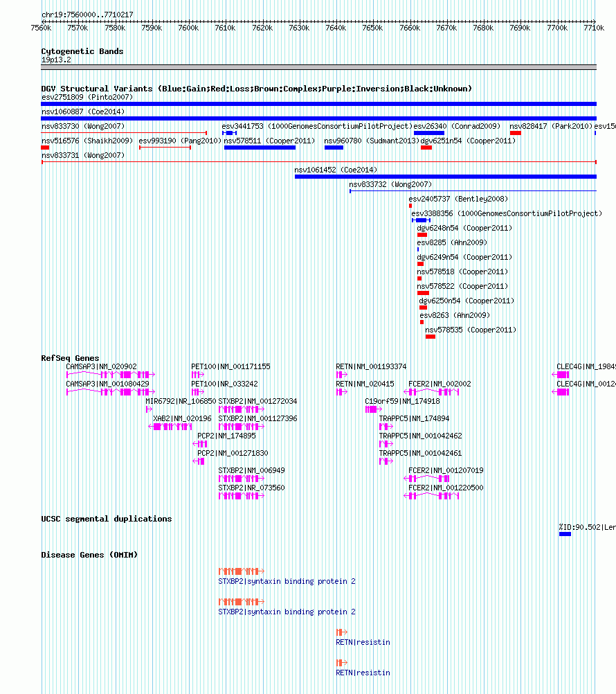616x694 pixels.
Task: Open transcript PCP2|NM_174895
Action: [226, 436]
